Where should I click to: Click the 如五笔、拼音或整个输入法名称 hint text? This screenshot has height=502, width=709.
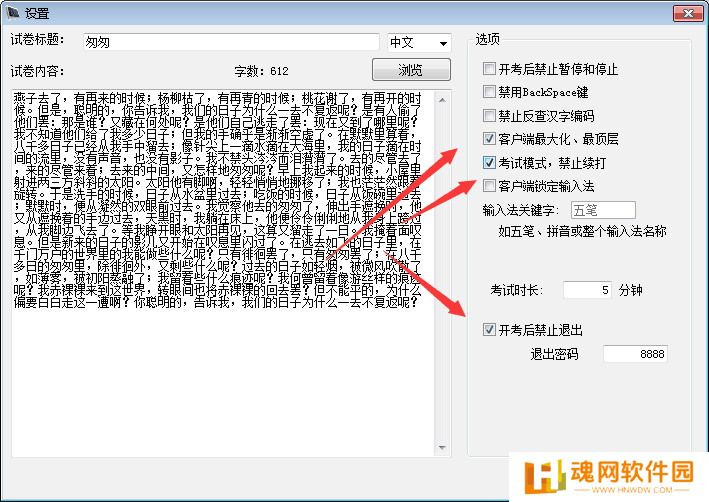click(x=582, y=232)
